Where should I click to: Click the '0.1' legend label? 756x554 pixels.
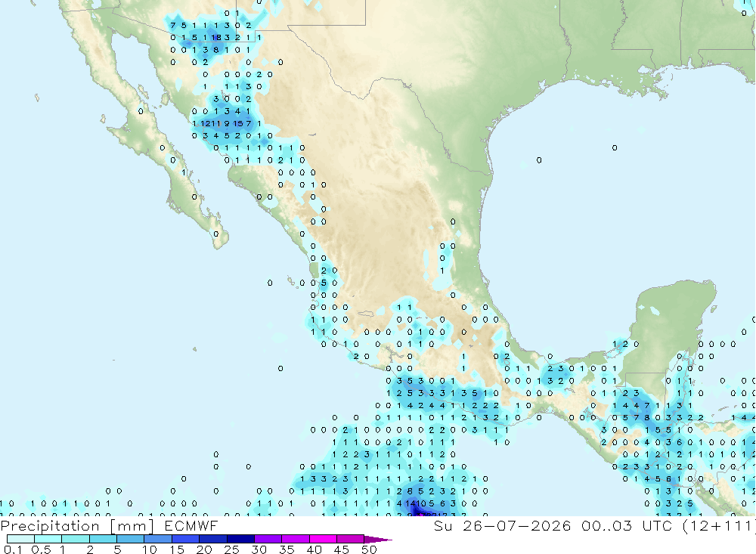pos(13,549)
